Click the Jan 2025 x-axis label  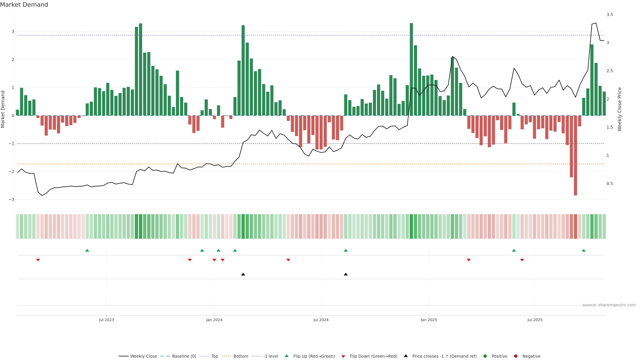pyautogui.click(x=429, y=320)
